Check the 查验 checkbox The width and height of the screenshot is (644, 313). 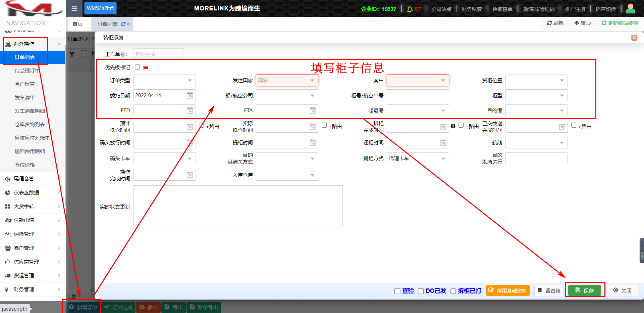(397, 291)
